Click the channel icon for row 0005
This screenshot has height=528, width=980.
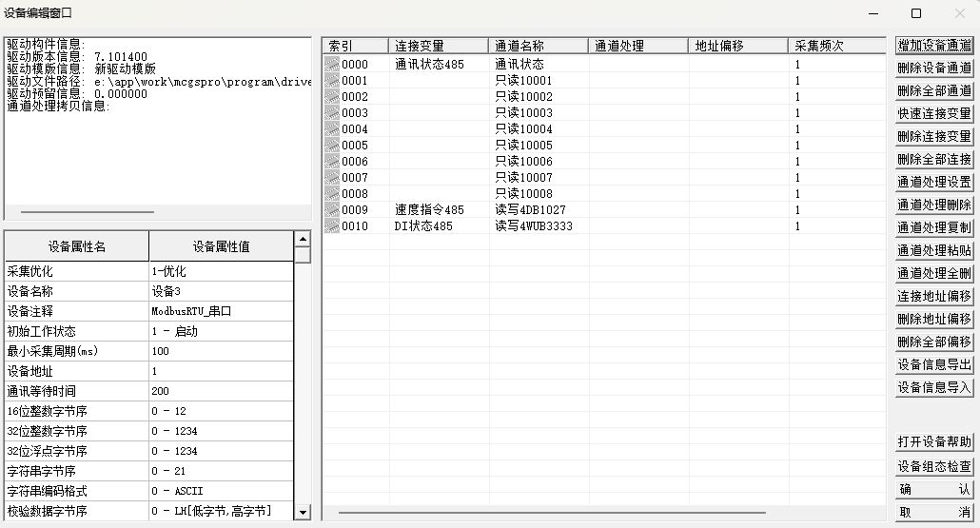click(x=332, y=145)
